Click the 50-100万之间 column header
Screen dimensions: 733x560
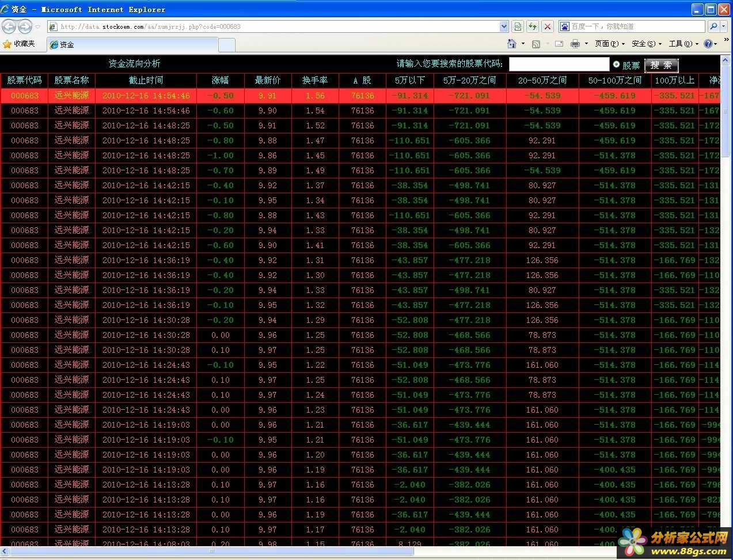614,81
